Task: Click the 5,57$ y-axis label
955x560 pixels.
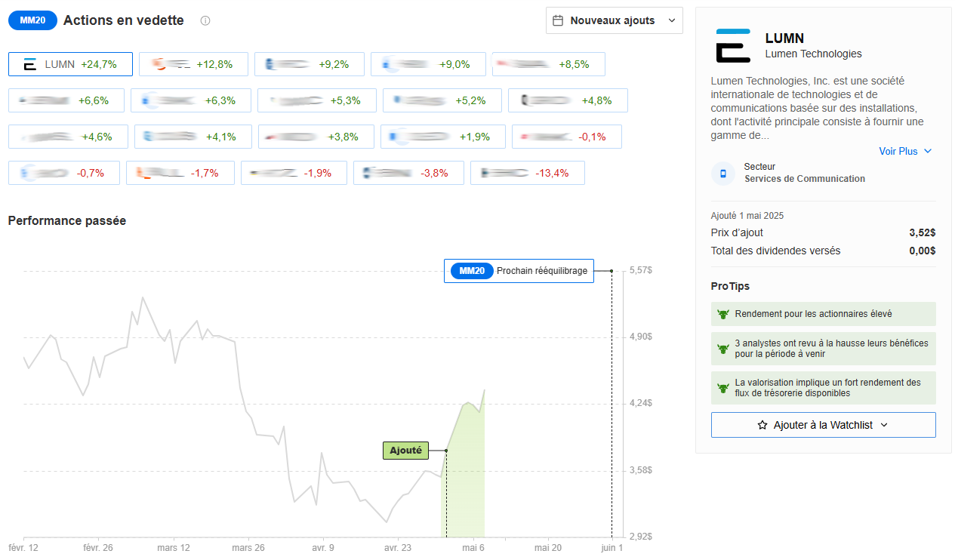Action: point(640,270)
